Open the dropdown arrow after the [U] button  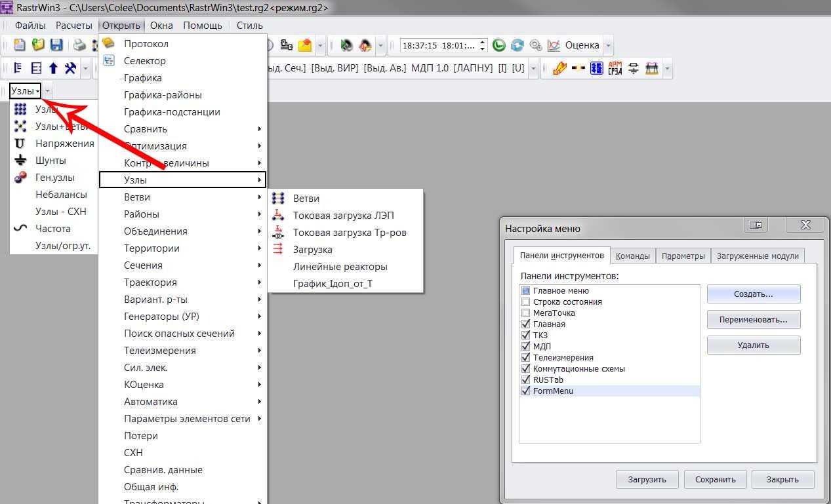tap(534, 68)
